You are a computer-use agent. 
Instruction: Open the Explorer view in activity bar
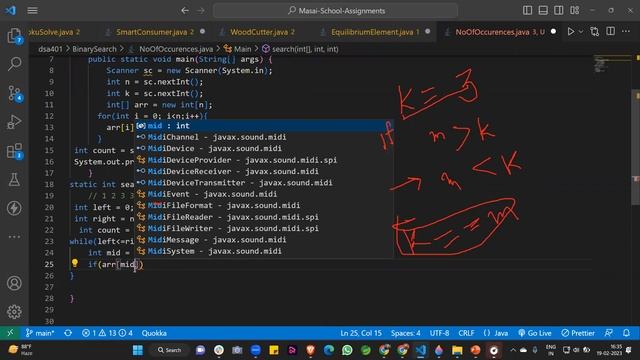coord(14,35)
